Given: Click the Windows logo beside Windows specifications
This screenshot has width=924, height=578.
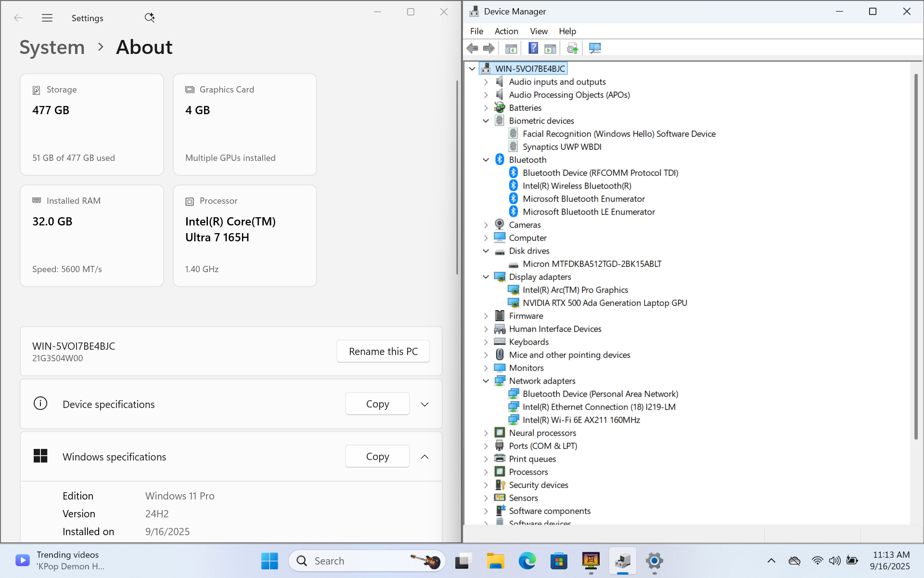Looking at the screenshot, I should click(x=40, y=456).
